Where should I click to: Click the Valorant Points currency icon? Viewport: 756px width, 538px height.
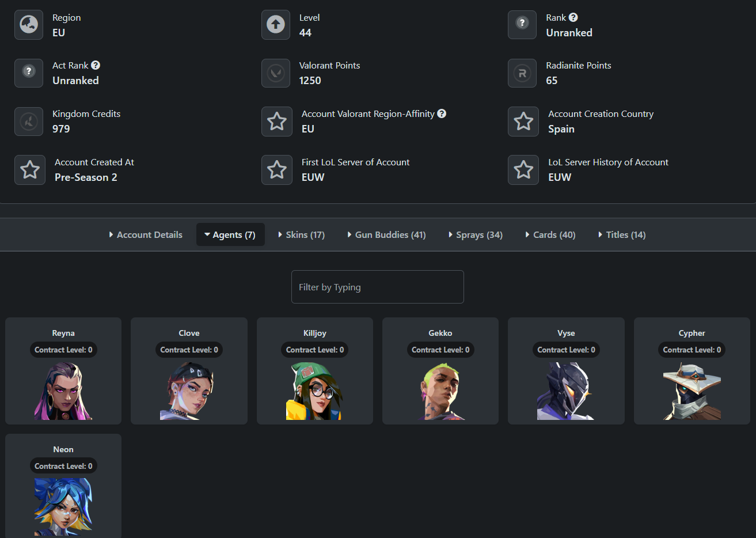276,73
